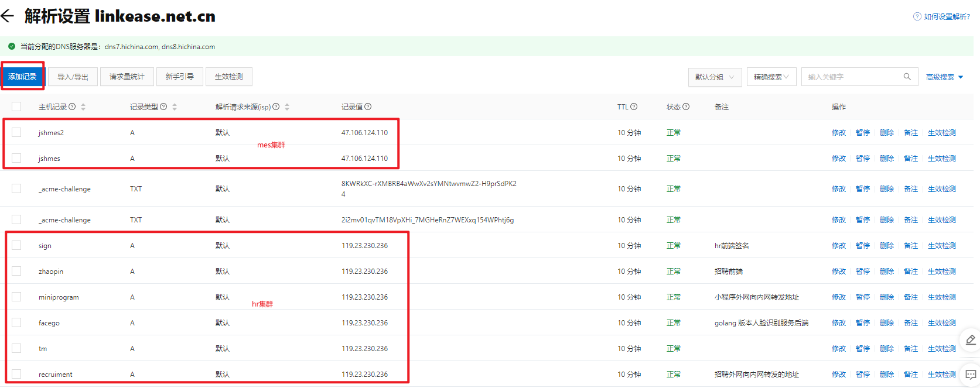This screenshot has width=980, height=388.
Task: Click the back arrow beside 解析设置
Action: pos(8,16)
